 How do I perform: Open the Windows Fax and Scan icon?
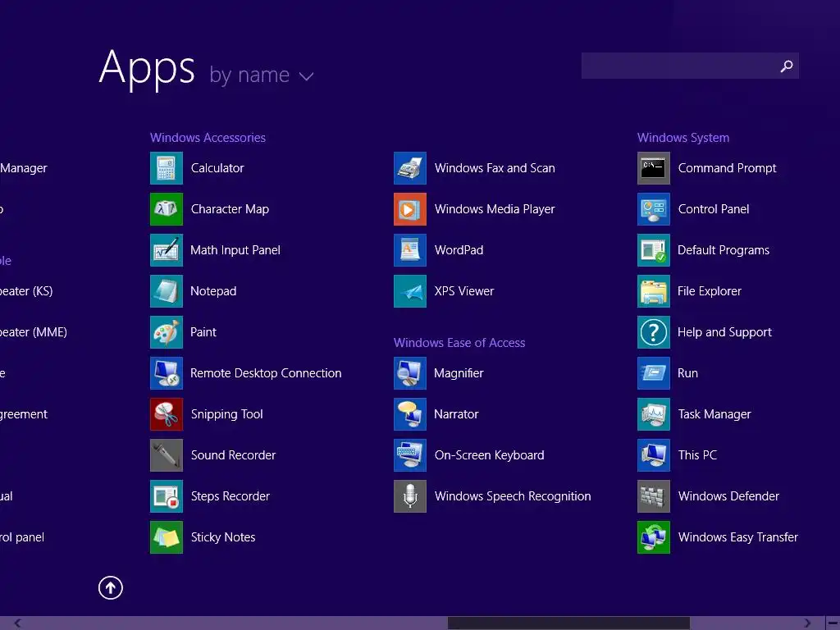[410, 168]
